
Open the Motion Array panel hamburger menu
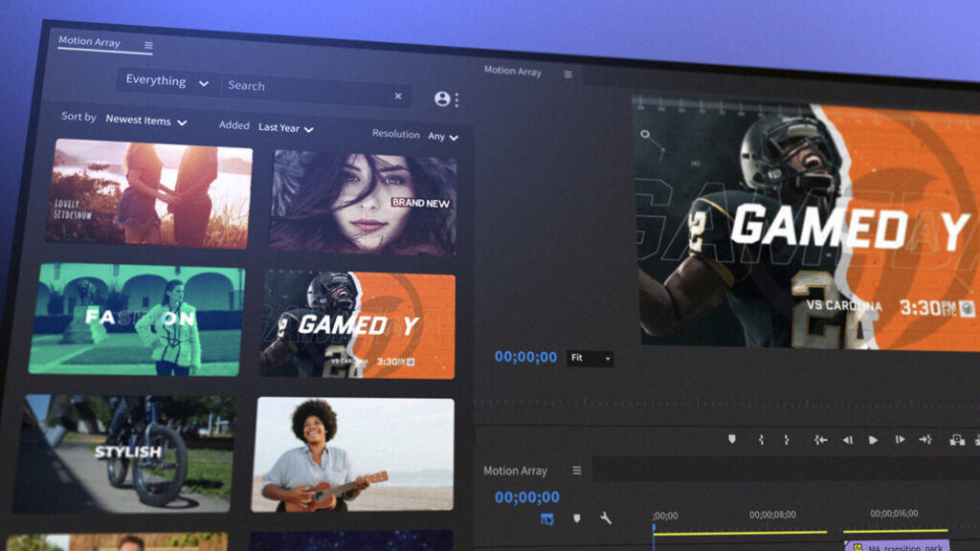[150, 43]
